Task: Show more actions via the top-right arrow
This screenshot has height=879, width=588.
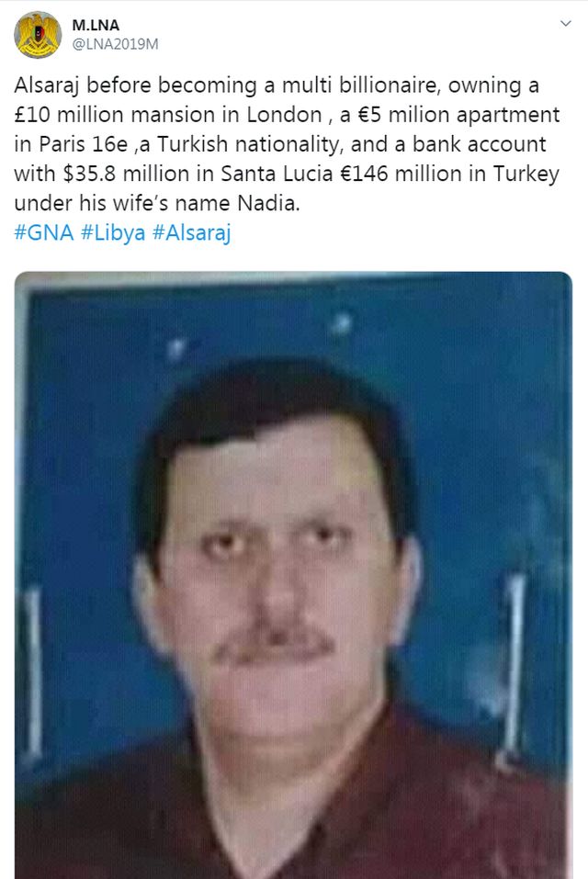Action: click(566, 24)
